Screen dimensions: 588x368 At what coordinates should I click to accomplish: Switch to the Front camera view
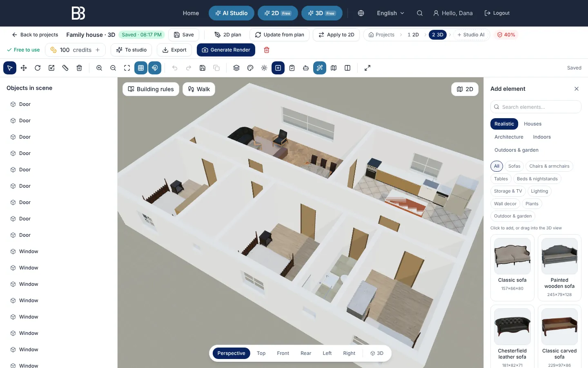pyautogui.click(x=283, y=353)
